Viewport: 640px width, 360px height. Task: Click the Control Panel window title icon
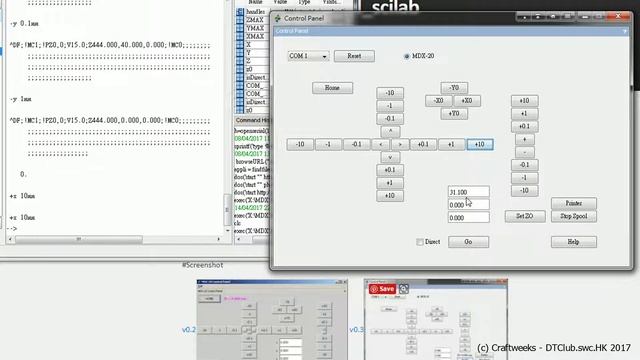click(278, 18)
